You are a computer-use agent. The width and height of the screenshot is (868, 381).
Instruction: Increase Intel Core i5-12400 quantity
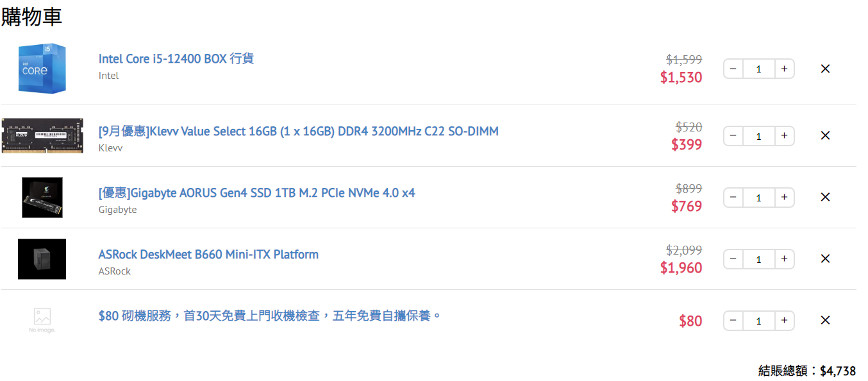784,69
